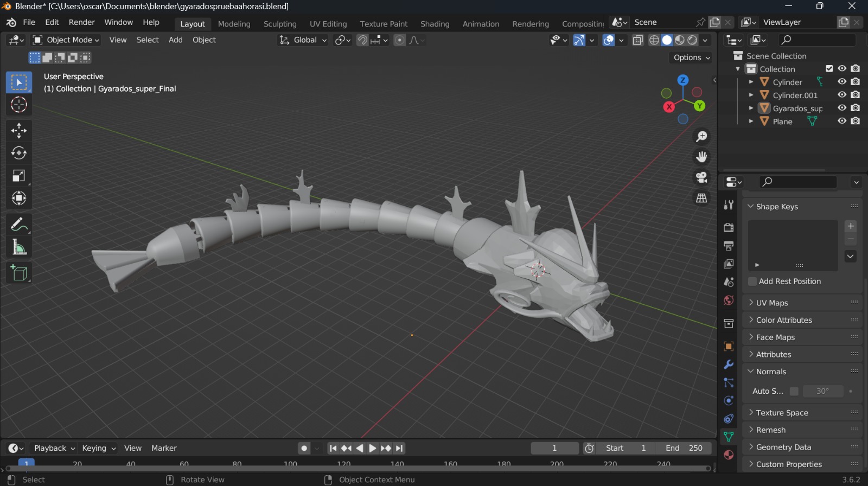The height and width of the screenshot is (486, 868).
Task: Select the Annotate tool
Action: coord(19,224)
